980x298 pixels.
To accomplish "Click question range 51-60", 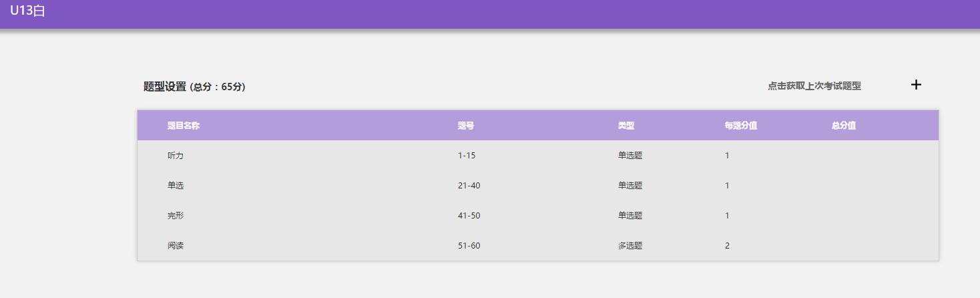I will coord(469,246).
